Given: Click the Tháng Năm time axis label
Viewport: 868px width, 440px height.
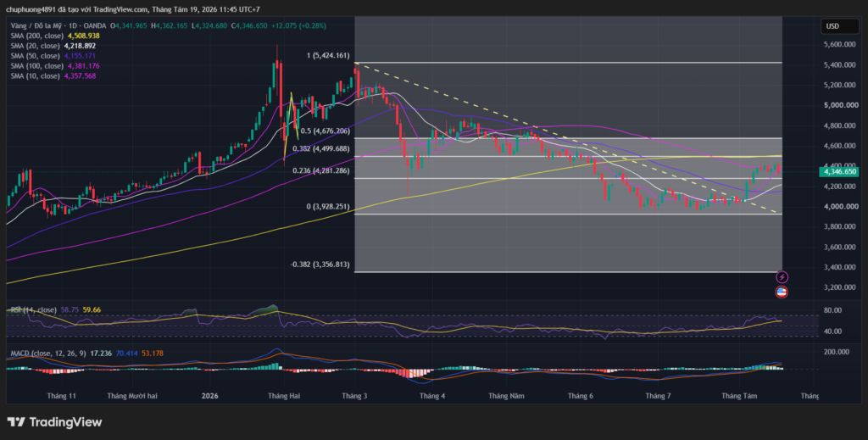Looking at the screenshot, I should 506,396.
